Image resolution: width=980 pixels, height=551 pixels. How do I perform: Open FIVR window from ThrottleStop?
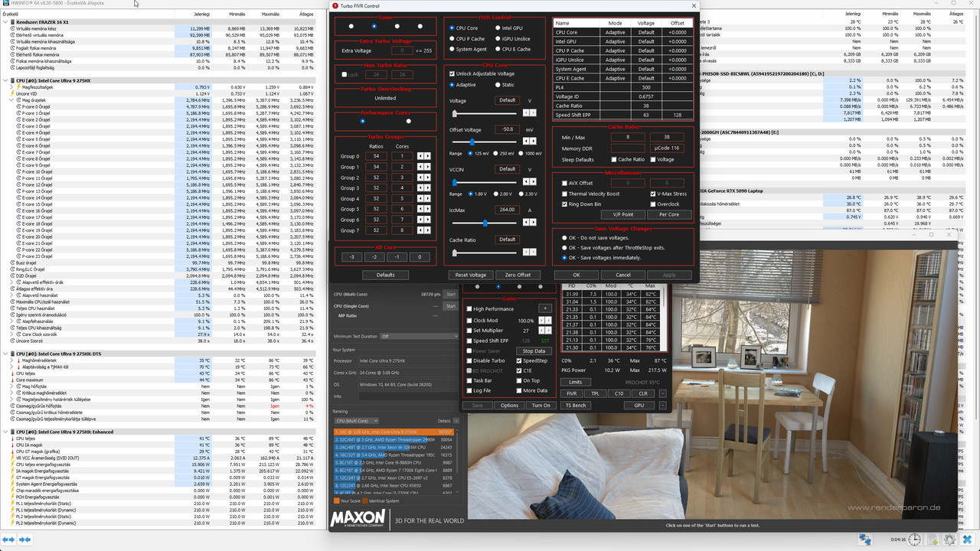pos(572,393)
